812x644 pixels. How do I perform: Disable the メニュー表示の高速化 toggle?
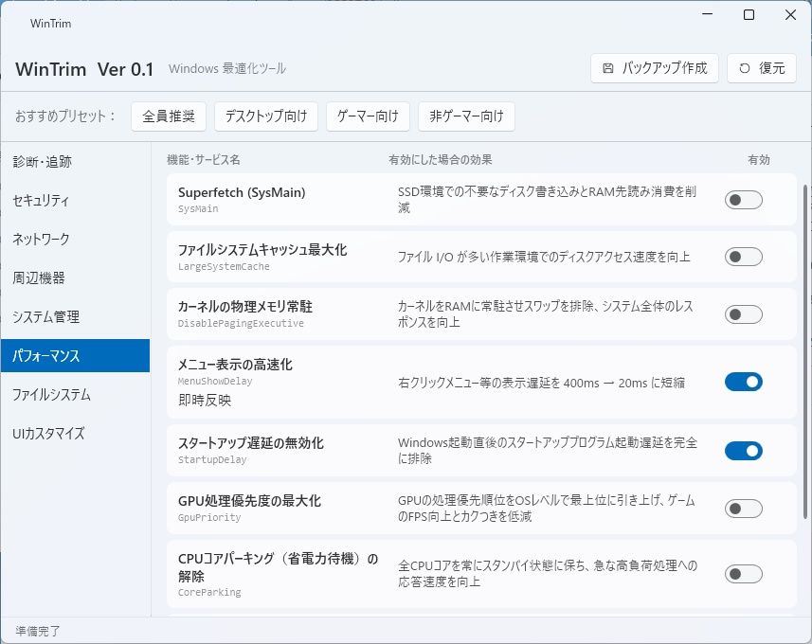743,382
